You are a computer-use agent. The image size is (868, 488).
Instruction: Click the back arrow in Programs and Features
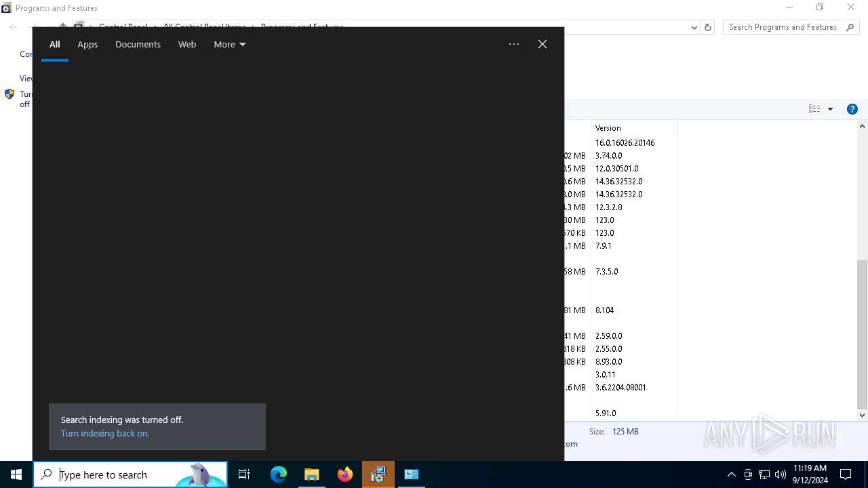13,27
